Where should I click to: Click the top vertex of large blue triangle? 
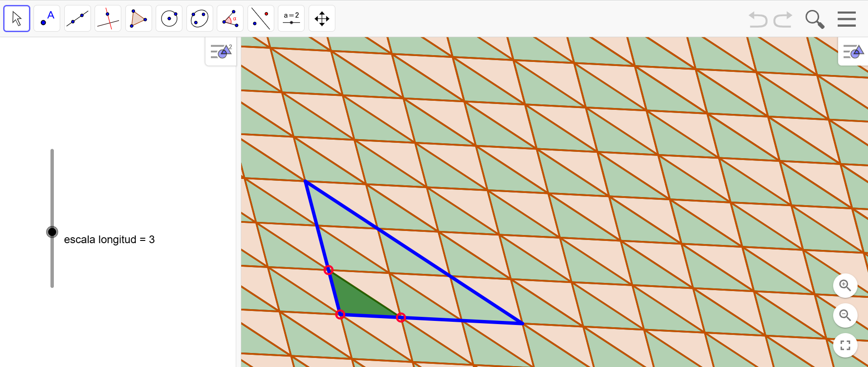(x=306, y=181)
